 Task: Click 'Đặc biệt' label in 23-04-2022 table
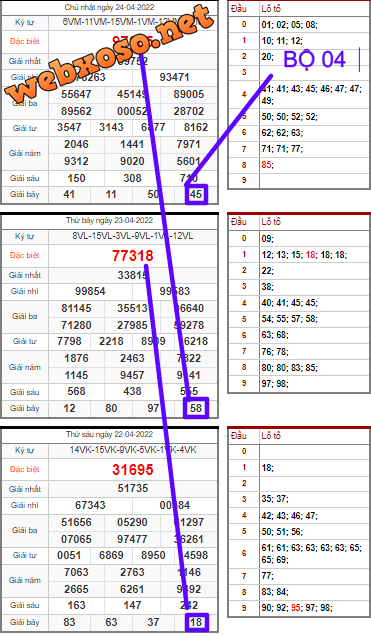coord(25,256)
